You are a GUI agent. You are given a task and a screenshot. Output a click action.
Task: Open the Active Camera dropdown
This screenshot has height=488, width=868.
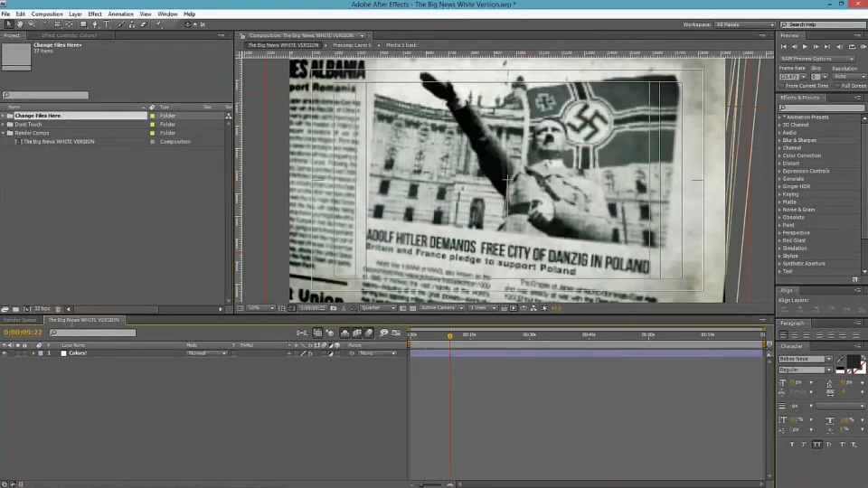pos(442,308)
